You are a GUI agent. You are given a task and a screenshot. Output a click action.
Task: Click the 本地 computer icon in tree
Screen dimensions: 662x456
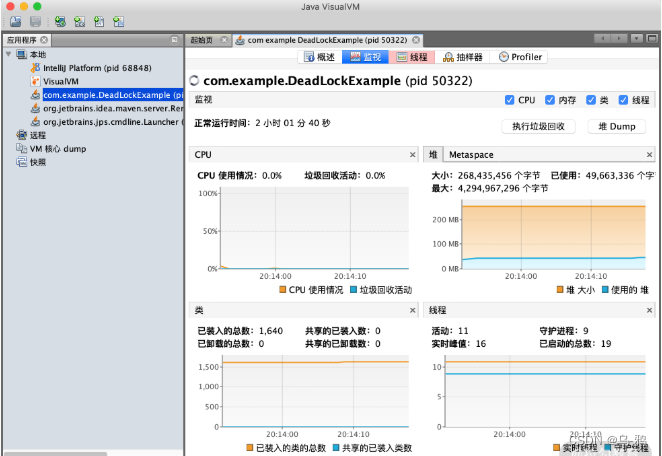[x=22, y=54]
